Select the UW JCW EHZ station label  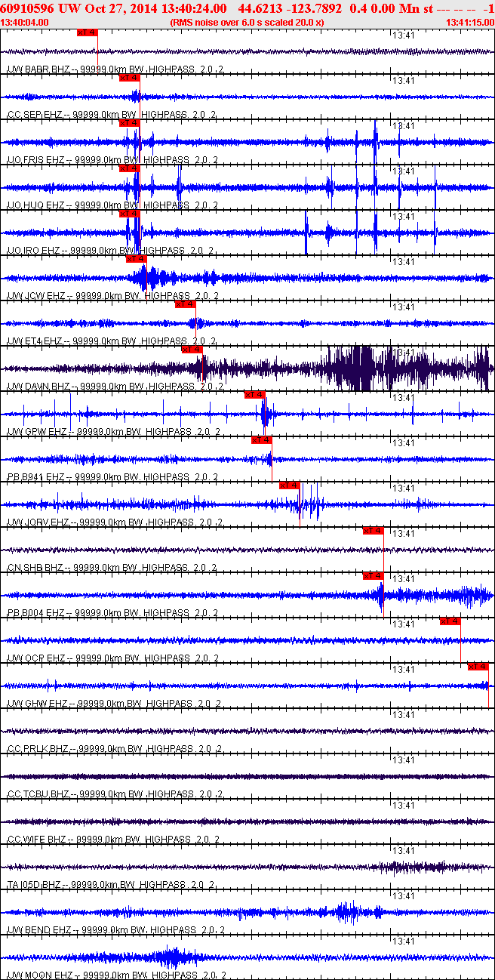point(113,296)
